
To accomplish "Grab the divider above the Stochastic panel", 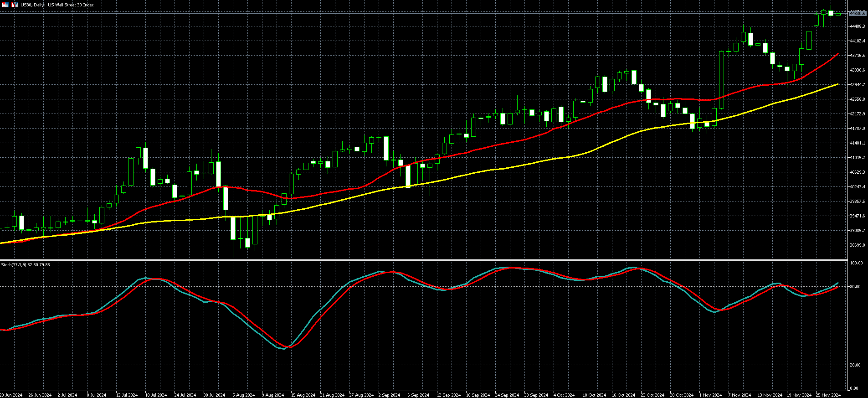I will tap(424, 260).
